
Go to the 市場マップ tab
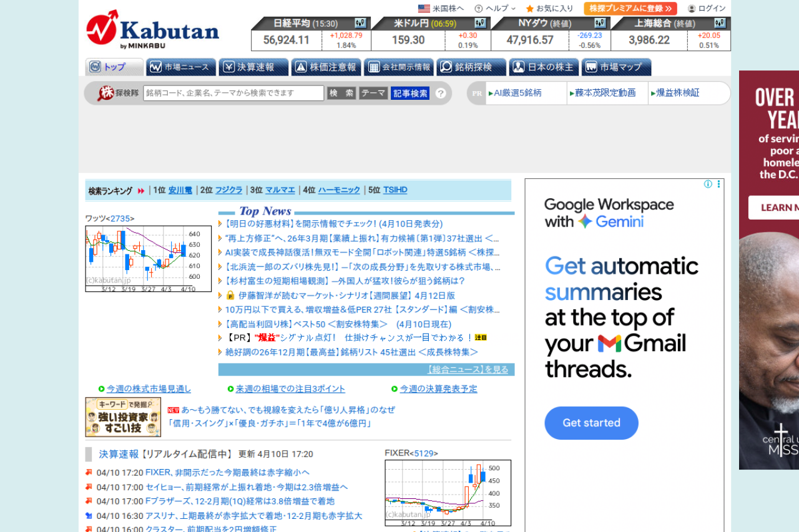[616, 67]
